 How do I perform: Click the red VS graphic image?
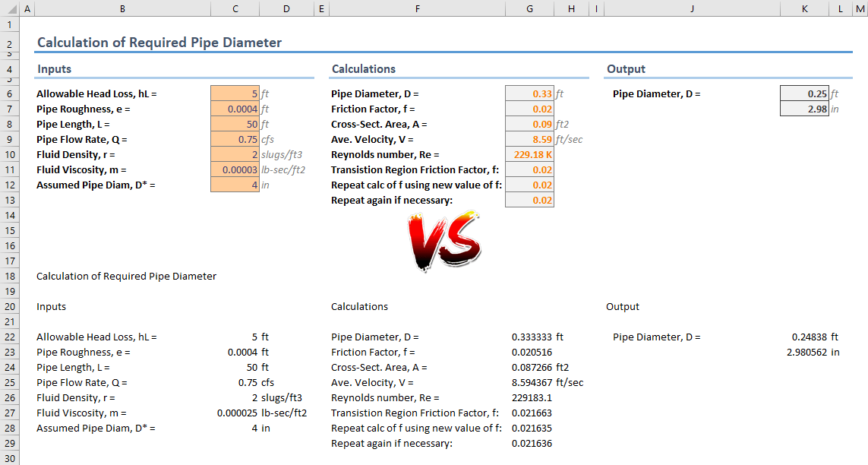click(444, 241)
